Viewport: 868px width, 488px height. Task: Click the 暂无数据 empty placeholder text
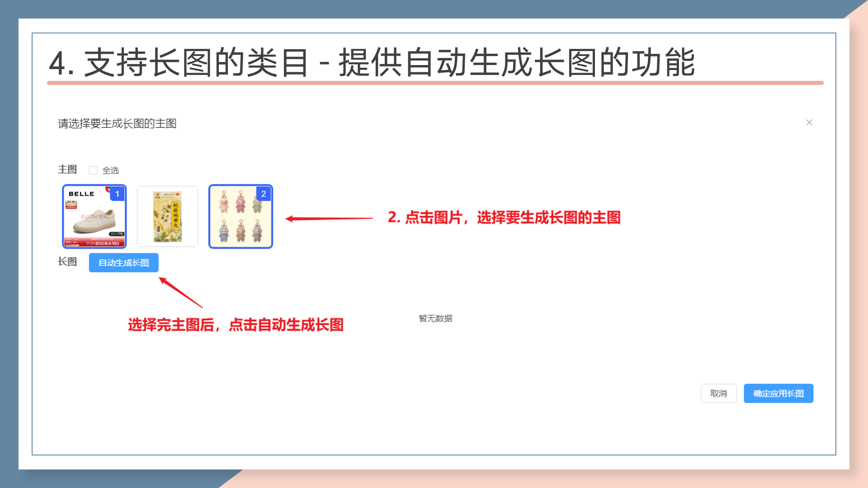point(435,318)
